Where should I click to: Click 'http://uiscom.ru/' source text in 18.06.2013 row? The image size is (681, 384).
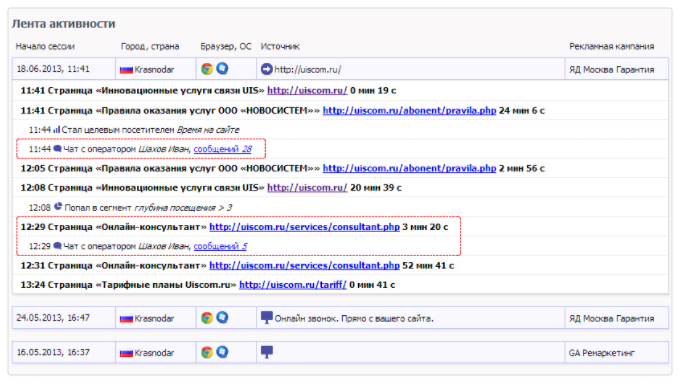307,70
